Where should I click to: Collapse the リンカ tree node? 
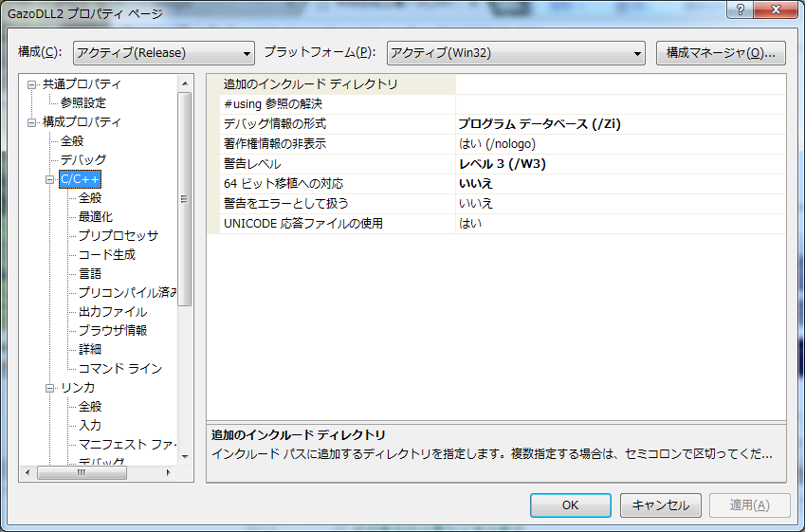point(51,388)
